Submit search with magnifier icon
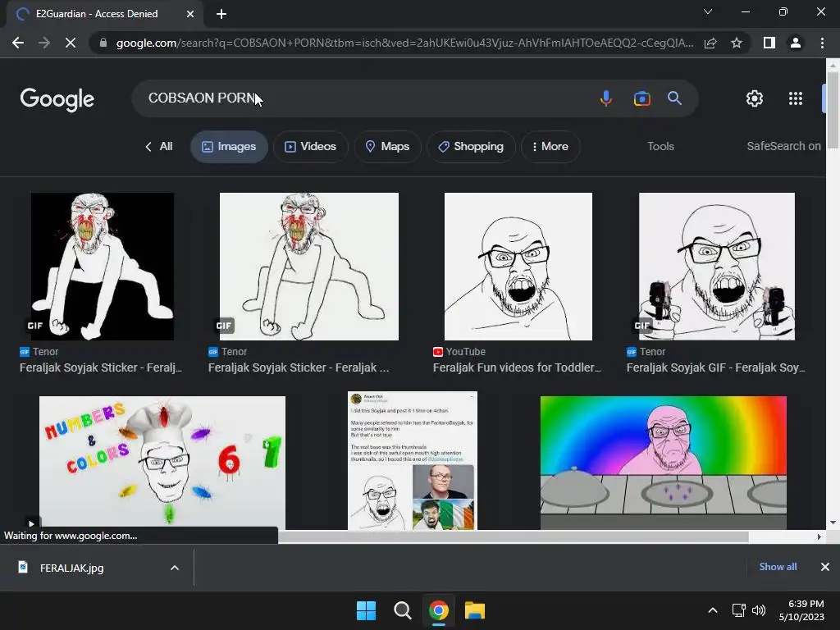This screenshot has height=630, width=840. coord(674,98)
